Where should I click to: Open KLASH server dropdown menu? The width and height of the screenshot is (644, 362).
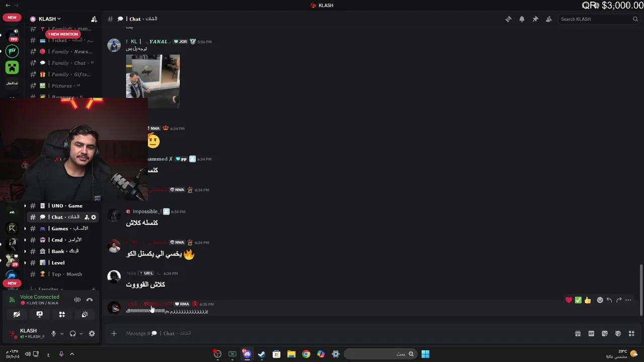click(49, 19)
